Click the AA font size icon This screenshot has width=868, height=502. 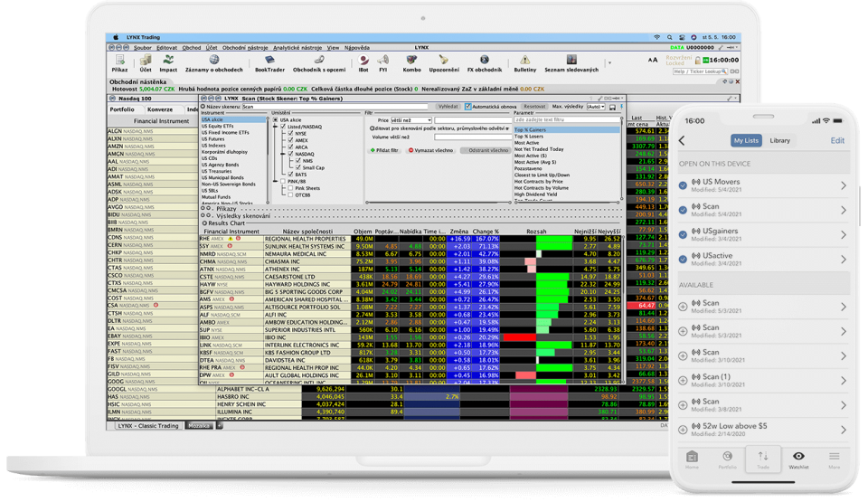point(653,60)
